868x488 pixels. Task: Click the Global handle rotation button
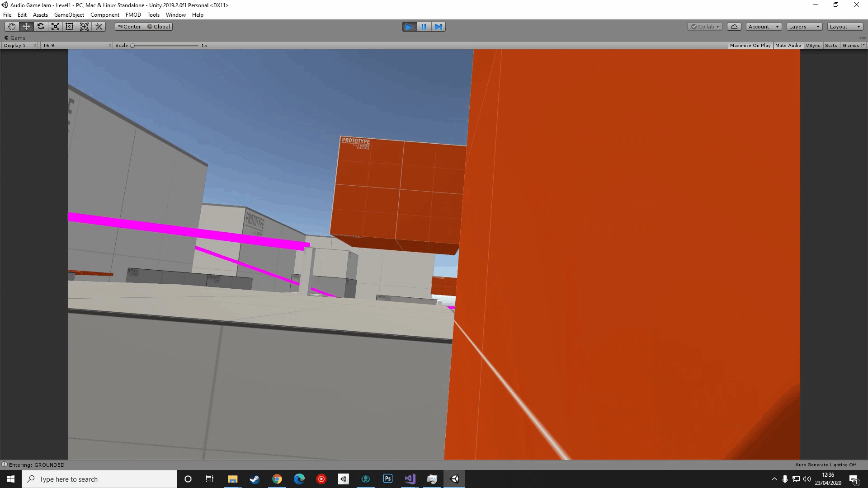[159, 27]
